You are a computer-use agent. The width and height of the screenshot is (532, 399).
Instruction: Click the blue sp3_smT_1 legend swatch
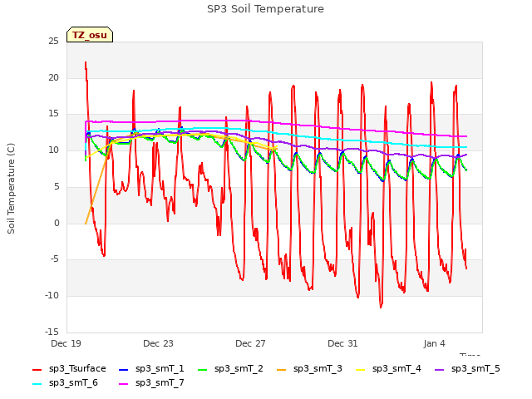[x=124, y=369]
